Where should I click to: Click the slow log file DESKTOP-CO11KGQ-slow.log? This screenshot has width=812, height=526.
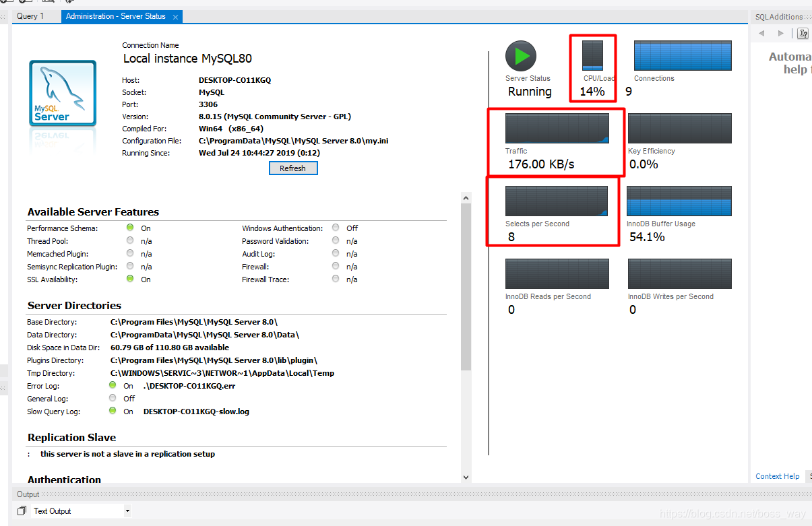click(x=196, y=412)
